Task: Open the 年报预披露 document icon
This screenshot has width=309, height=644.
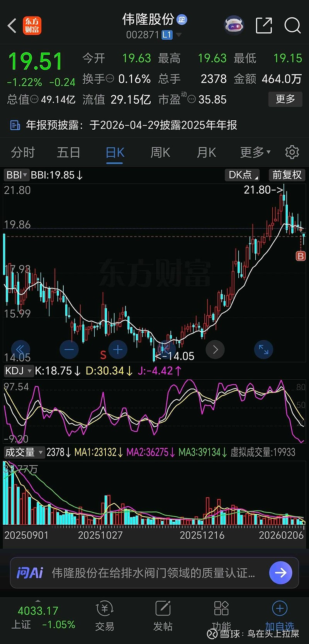Action: pos(15,125)
